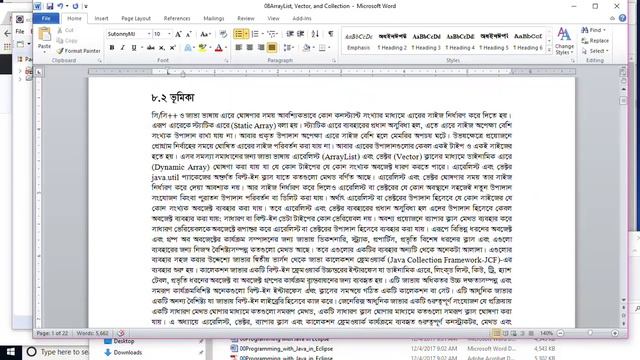640x360 pixels.
Task: Click the Page: 1 of 22 indicator
Action: pyautogui.click(x=52, y=333)
